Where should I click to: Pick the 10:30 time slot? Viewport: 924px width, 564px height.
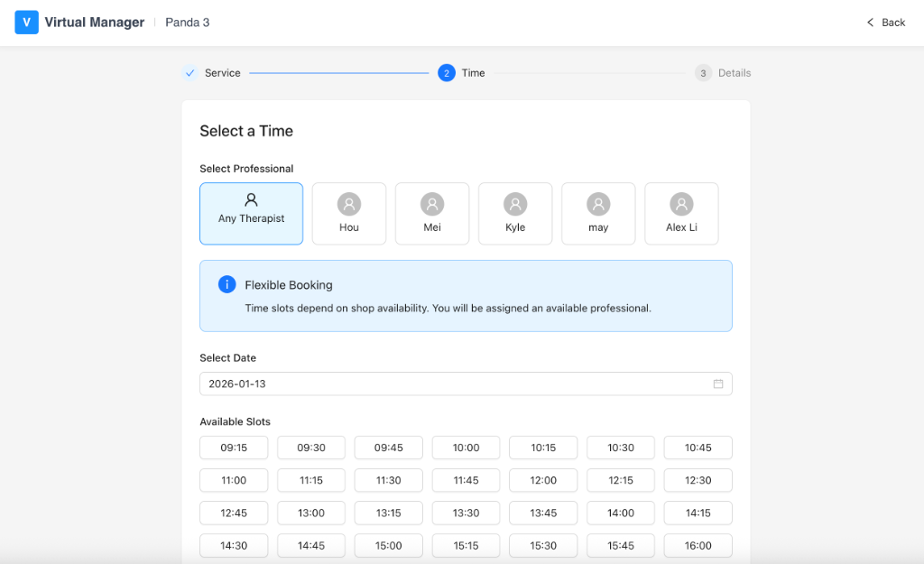[x=621, y=448]
